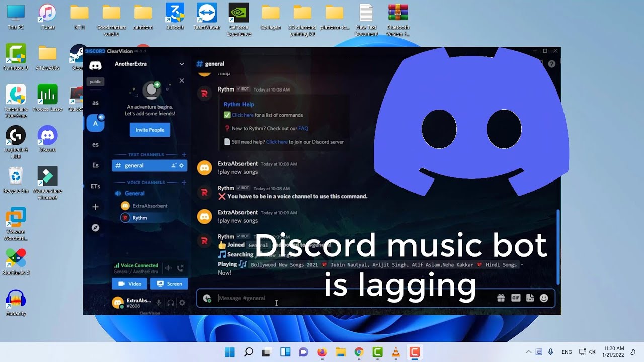
Task: Start Video in the voice panel
Action: pos(129,284)
